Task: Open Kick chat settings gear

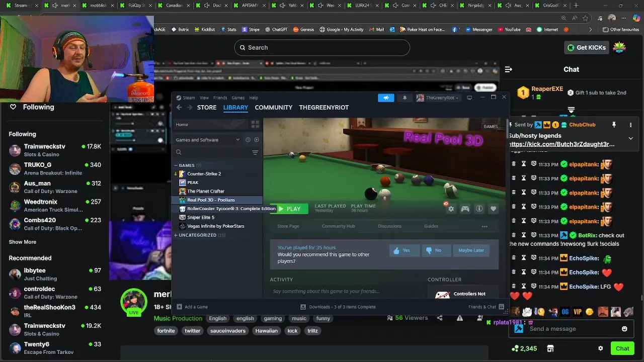Action: tap(600, 348)
